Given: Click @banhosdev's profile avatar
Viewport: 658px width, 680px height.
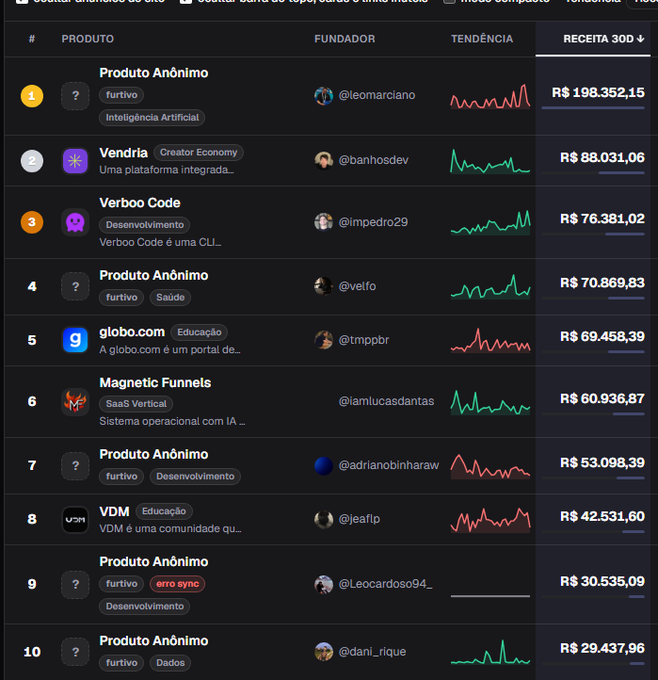Looking at the screenshot, I should click(x=324, y=160).
